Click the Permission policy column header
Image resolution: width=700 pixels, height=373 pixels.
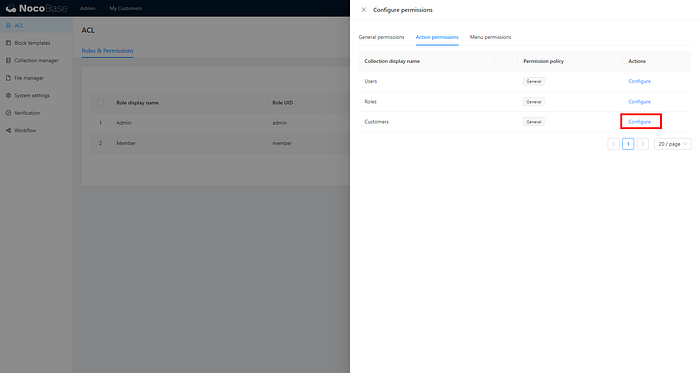[x=543, y=61]
